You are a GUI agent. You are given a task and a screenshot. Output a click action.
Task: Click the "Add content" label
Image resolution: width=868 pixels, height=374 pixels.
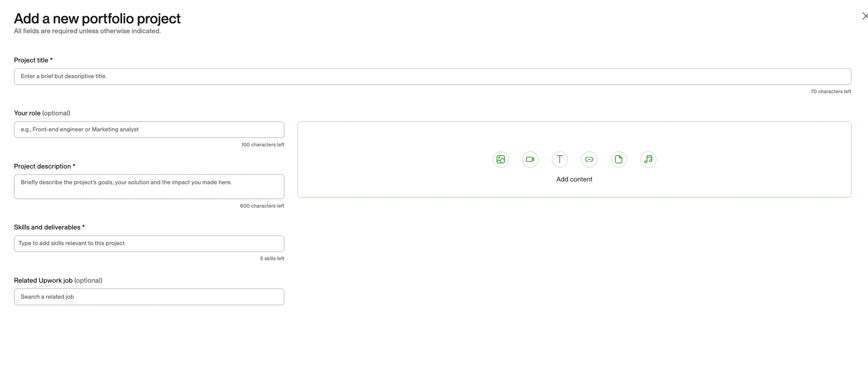click(x=574, y=179)
